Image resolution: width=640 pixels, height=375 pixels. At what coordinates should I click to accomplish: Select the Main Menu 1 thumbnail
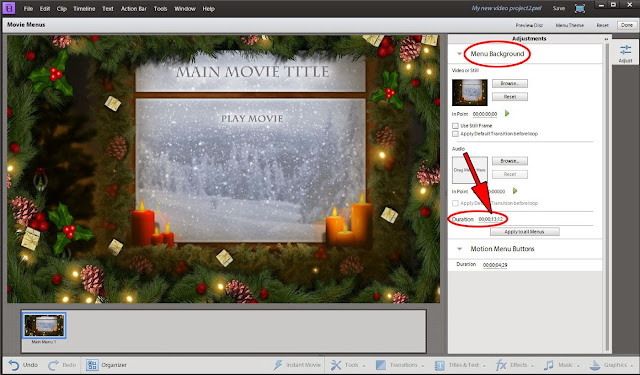[x=44, y=326]
